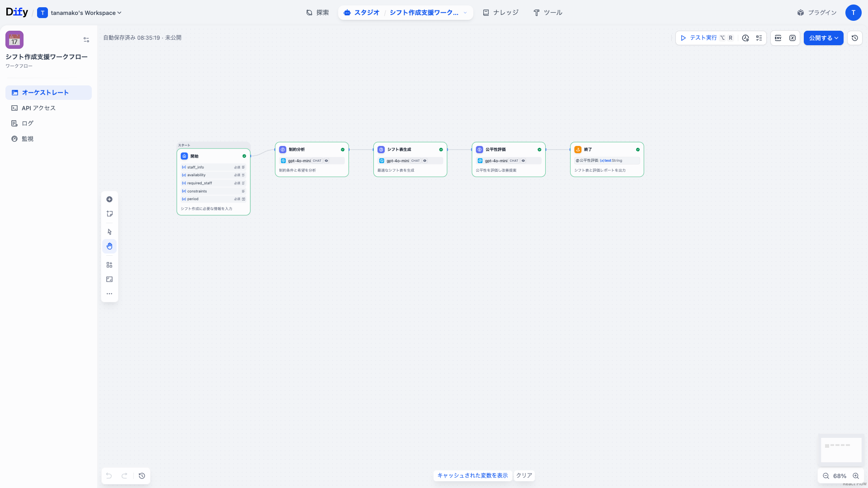The height and width of the screenshot is (488, 868).
Task: View version history via clock icon
Action: tap(854, 38)
